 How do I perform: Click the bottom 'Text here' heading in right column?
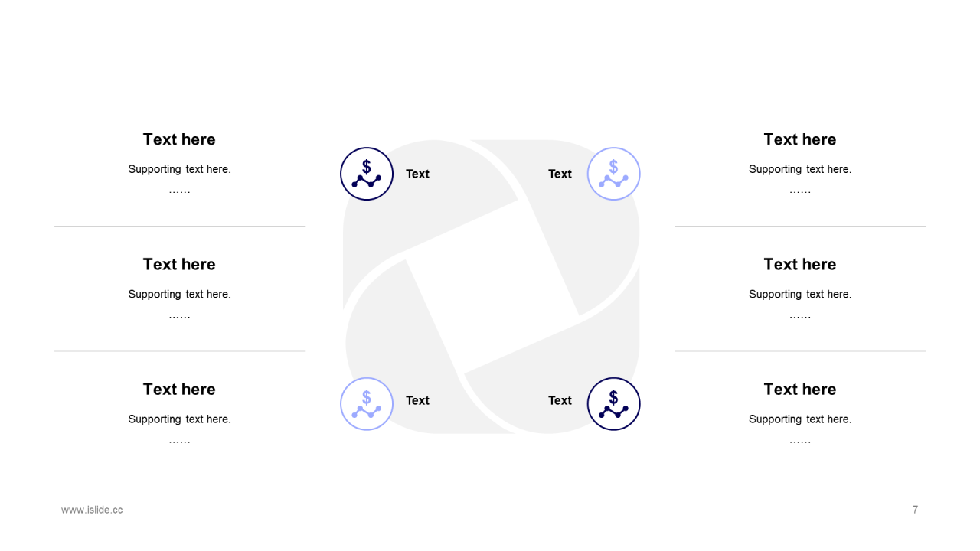point(799,389)
